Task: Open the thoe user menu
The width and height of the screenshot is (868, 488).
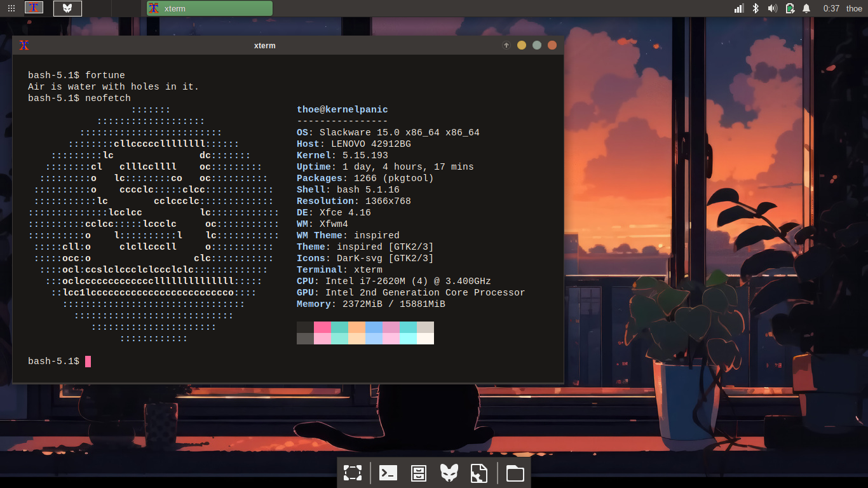Action: point(854,8)
